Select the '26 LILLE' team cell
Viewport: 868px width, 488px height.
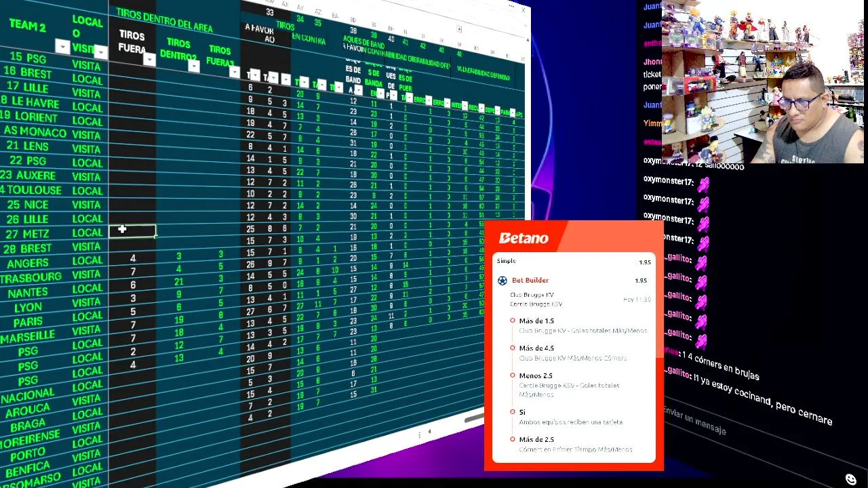tap(28, 220)
